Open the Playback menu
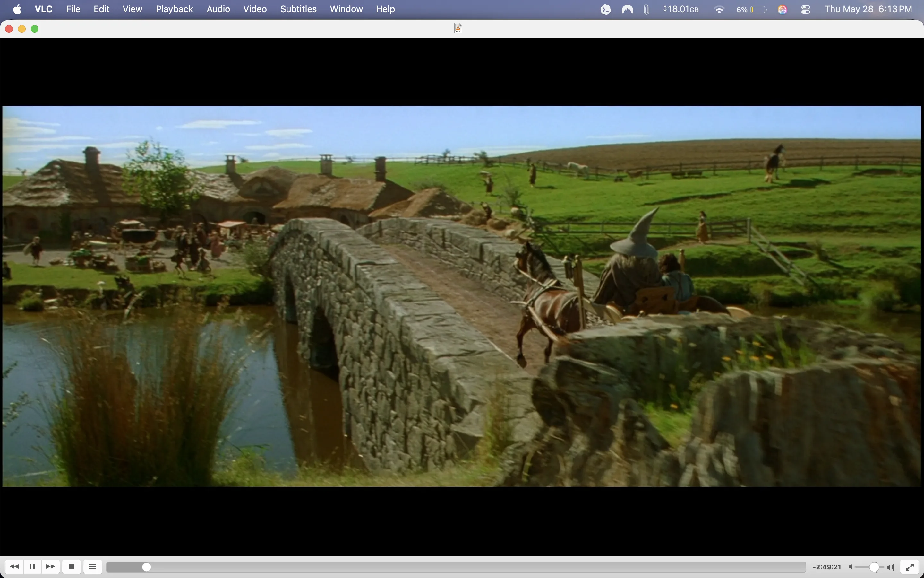This screenshot has height=578, width=924. pyautogui.click(x=174, y=9)
